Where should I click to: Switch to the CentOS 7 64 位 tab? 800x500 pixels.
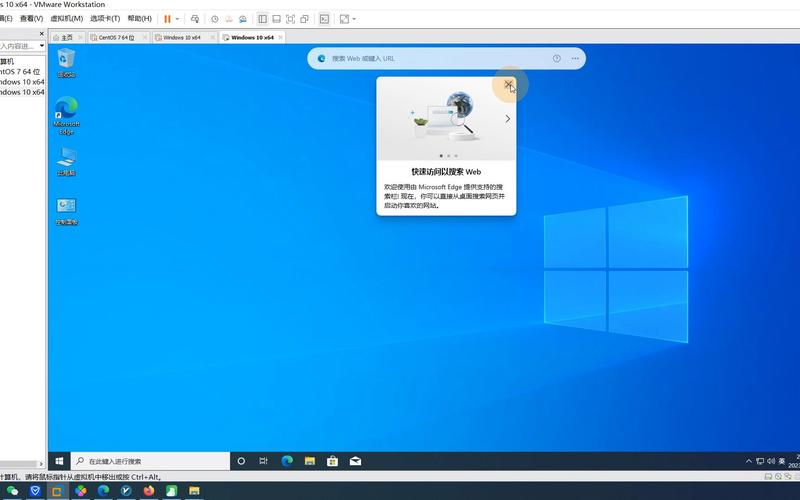117,37
